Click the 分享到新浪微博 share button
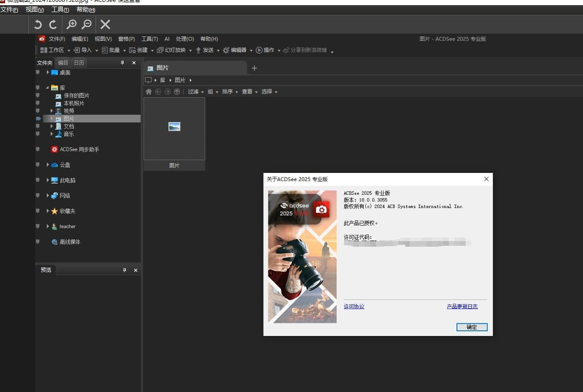The image size is (583, 392). (305, 50)
